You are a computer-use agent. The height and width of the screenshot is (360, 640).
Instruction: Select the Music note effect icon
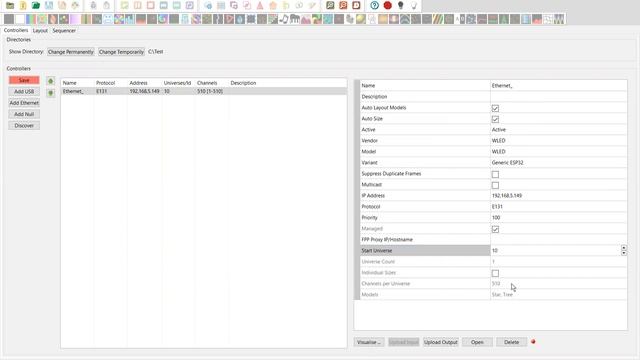pos(284,19)
